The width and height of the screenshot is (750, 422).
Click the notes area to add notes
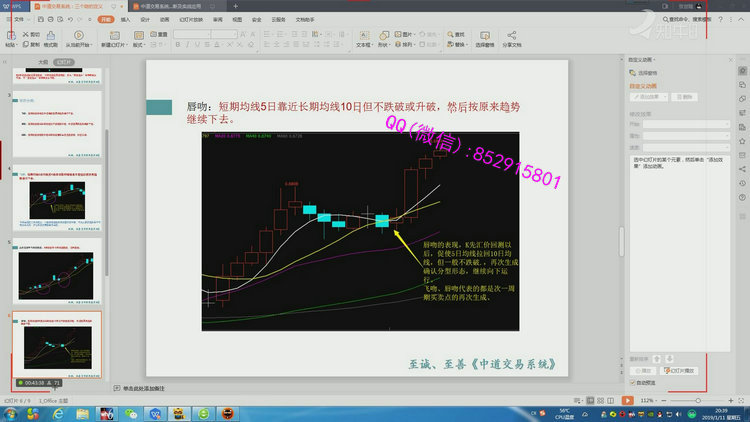coord(150,387)
